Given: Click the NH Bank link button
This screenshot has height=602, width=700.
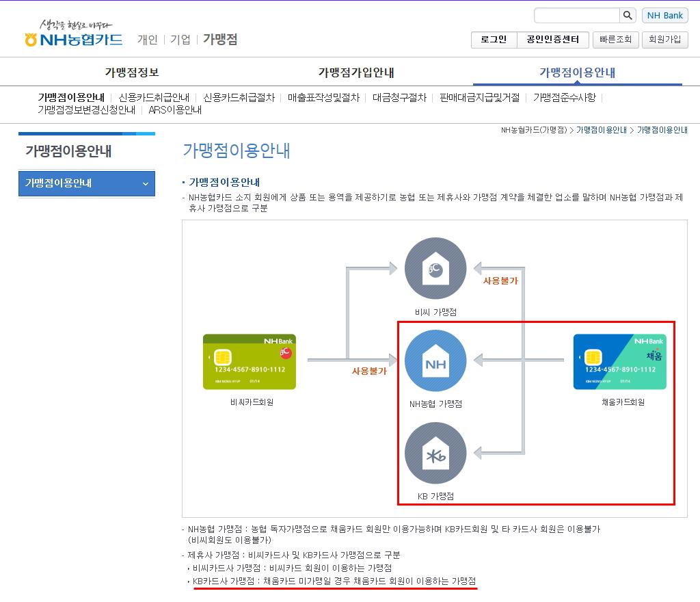Looking at the screenshot, I should point(664,15).
